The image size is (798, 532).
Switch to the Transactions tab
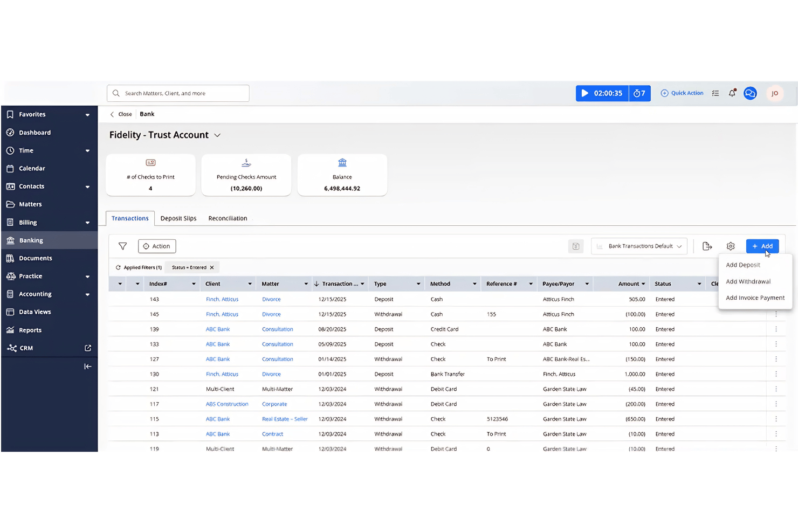point(130,218)
